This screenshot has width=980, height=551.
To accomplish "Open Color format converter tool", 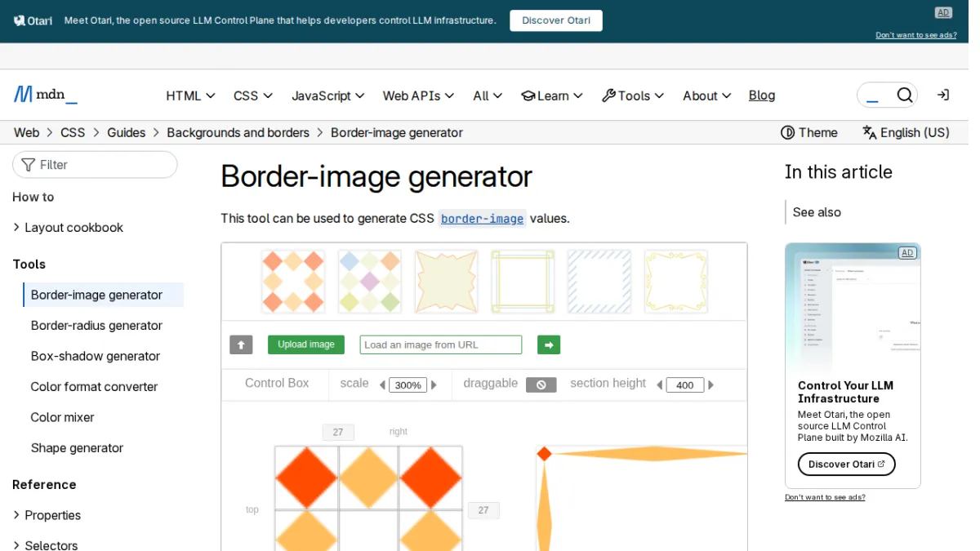I will [x=94, y=386].
